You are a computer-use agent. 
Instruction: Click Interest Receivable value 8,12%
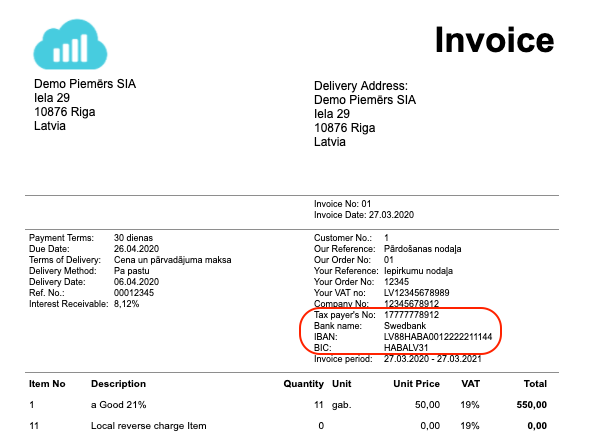[x=129, y=303]
